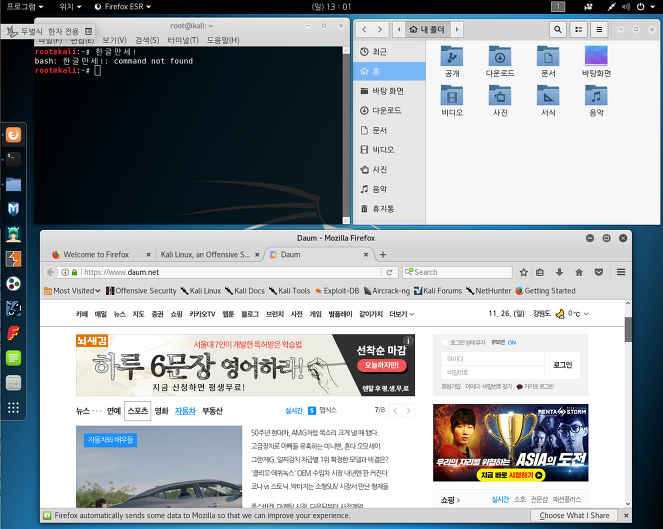The width and height of the screenshot is (663, 529).
Task: Click the path bar left arrow in file manager
Action: click(x=399, y=30)
